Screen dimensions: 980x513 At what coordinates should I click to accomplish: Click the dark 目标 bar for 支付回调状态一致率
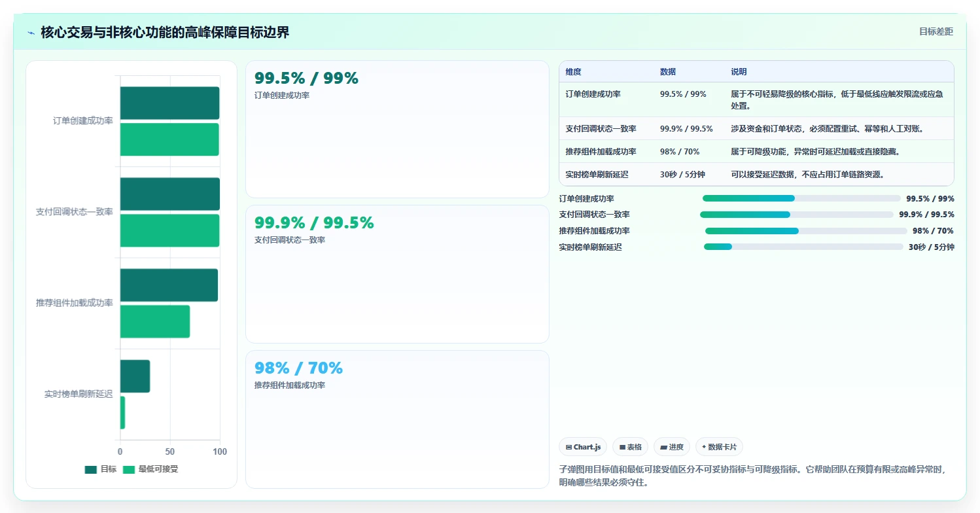coord(169,194)
